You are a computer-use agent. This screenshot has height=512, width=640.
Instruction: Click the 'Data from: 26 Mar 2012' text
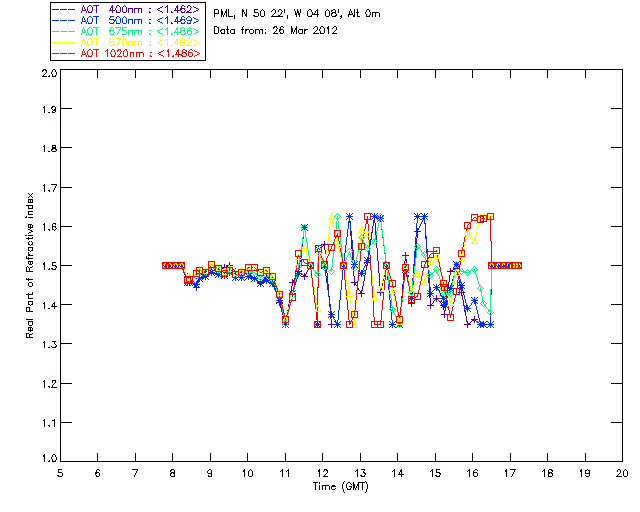tap(276, 31)
